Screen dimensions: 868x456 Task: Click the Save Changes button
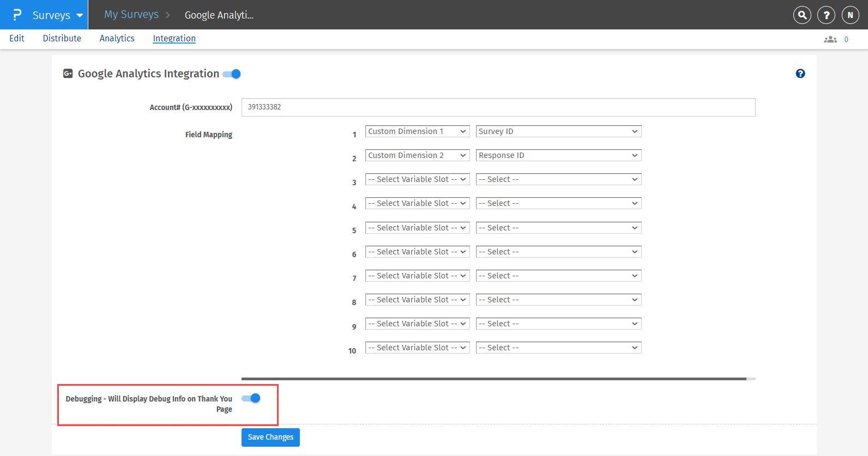point(270,437)
